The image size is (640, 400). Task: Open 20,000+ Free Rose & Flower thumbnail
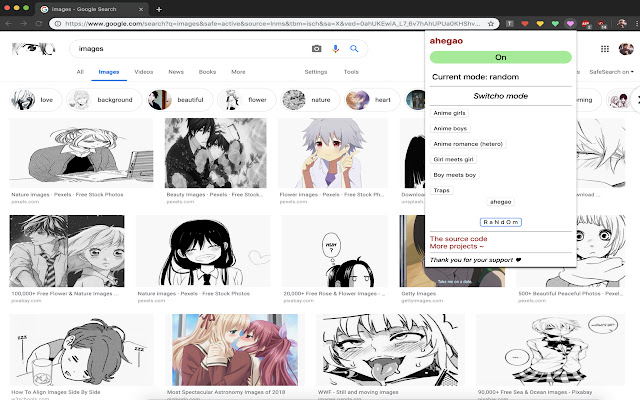tap(335, 251)
